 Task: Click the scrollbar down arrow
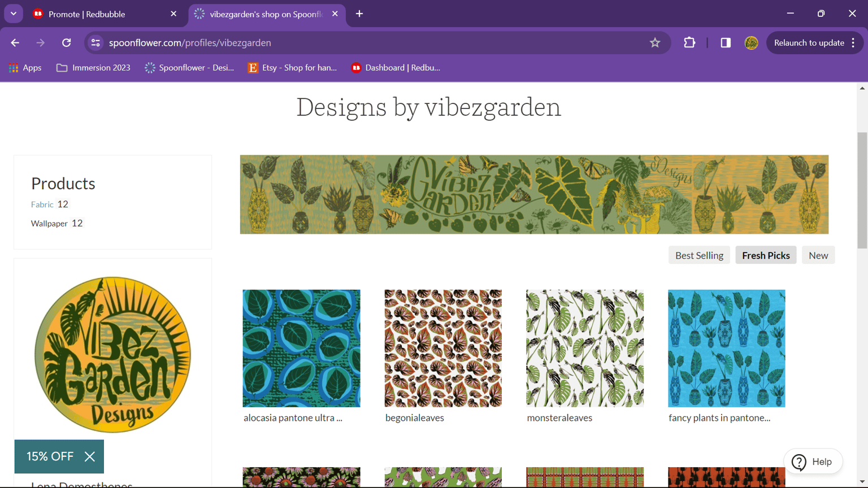pyautogui.click(x=862, y=482)
